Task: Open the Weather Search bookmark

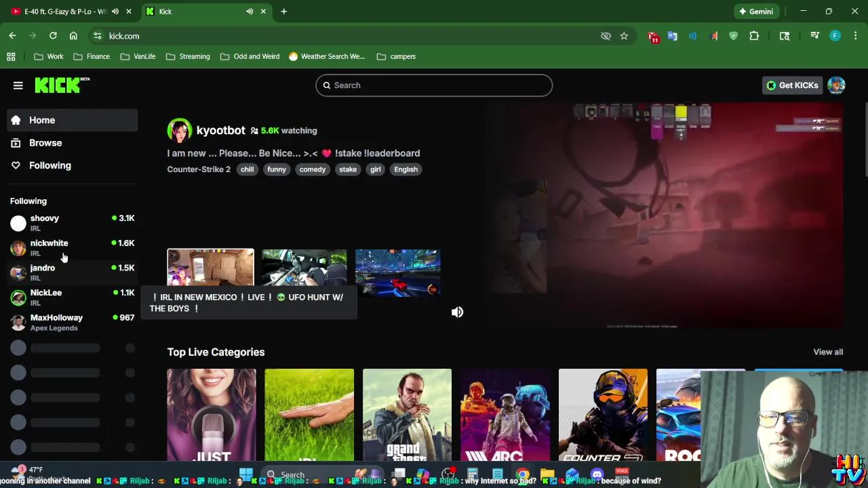Action: [x=327, y=56]
